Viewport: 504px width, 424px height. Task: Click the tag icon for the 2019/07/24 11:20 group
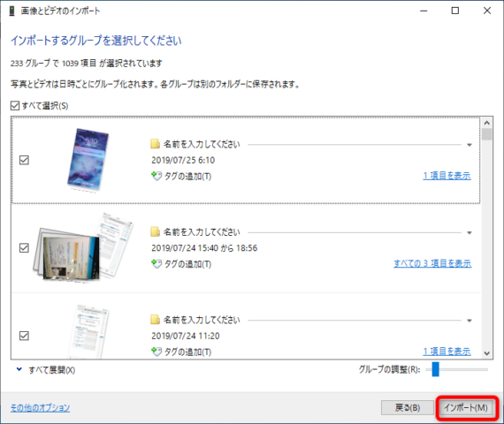157,352
